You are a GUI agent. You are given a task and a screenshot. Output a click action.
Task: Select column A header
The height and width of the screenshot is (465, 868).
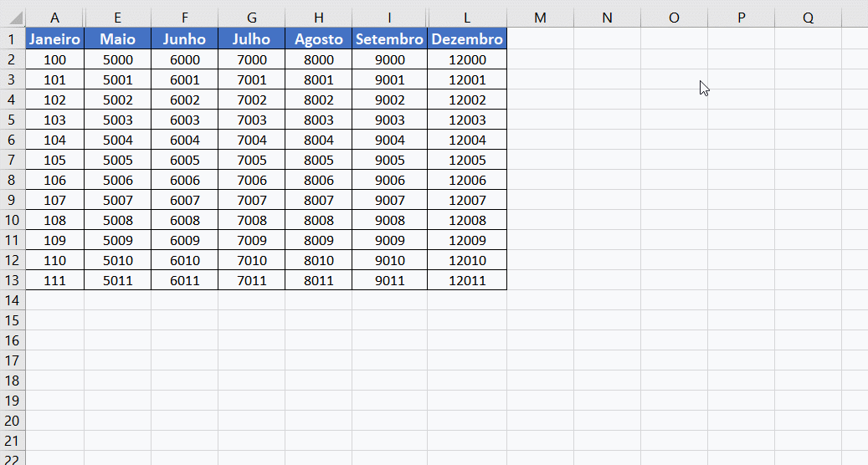point(54,18)
